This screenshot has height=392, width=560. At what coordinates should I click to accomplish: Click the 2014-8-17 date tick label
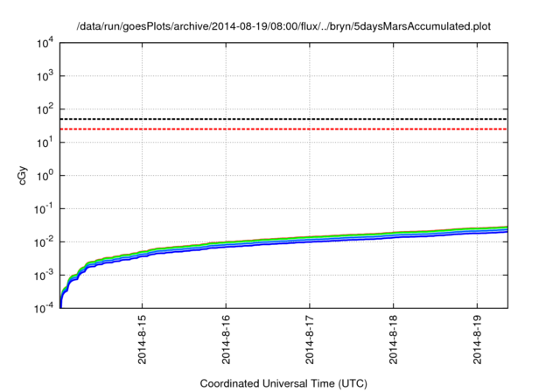(310, 339)
